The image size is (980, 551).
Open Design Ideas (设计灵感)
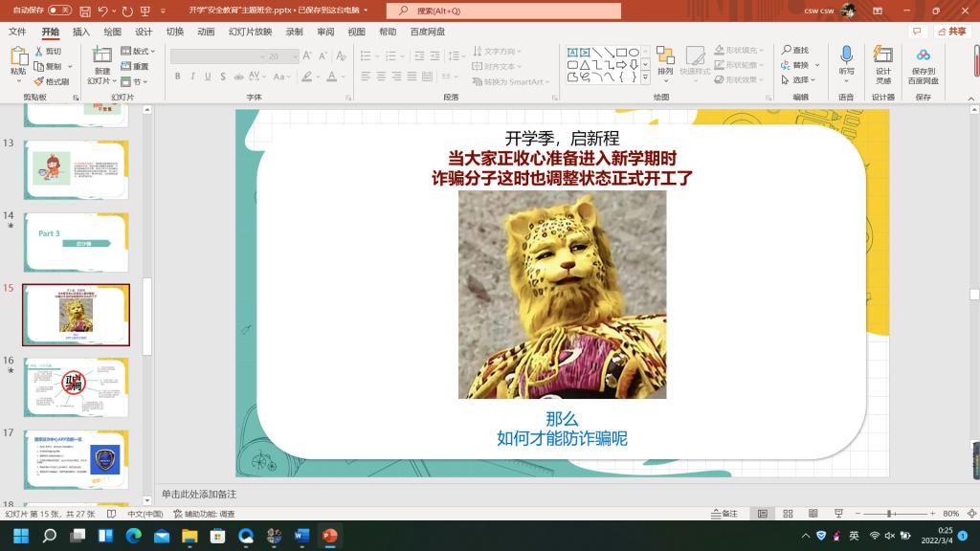[x=882, y=61]
